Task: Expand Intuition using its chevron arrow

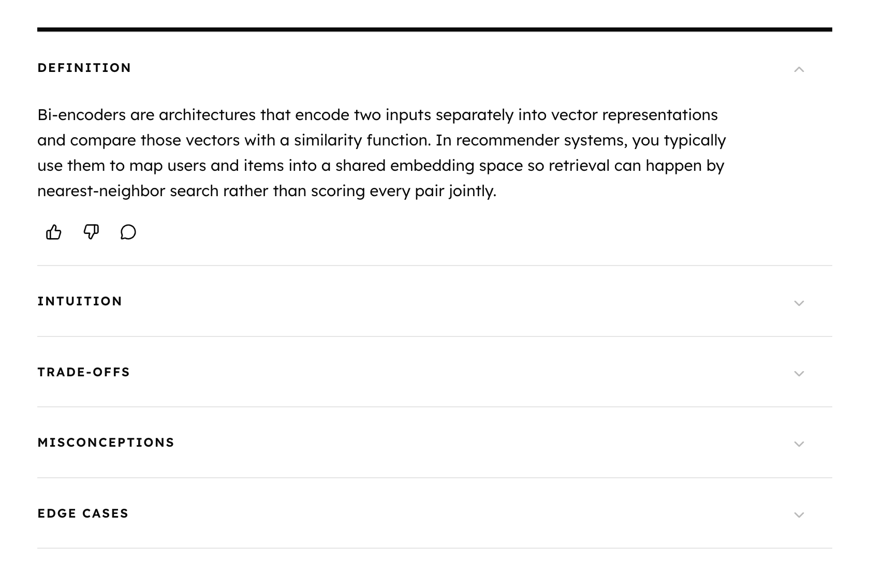Action: coord(799,303)
